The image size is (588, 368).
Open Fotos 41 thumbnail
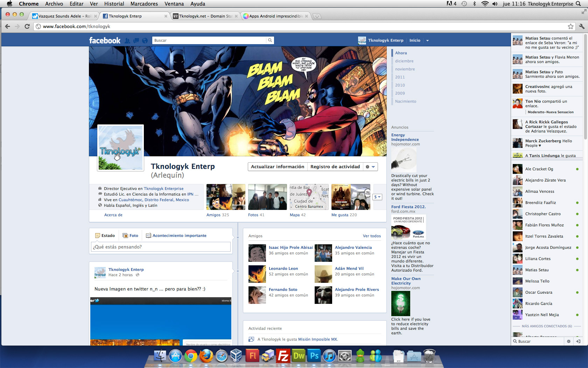[267, 197]
